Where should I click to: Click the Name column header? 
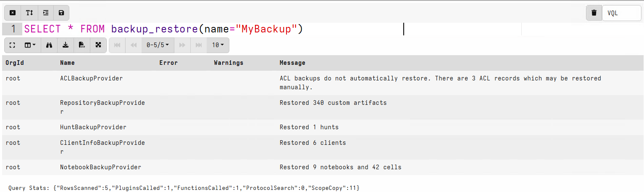[67, 63]
